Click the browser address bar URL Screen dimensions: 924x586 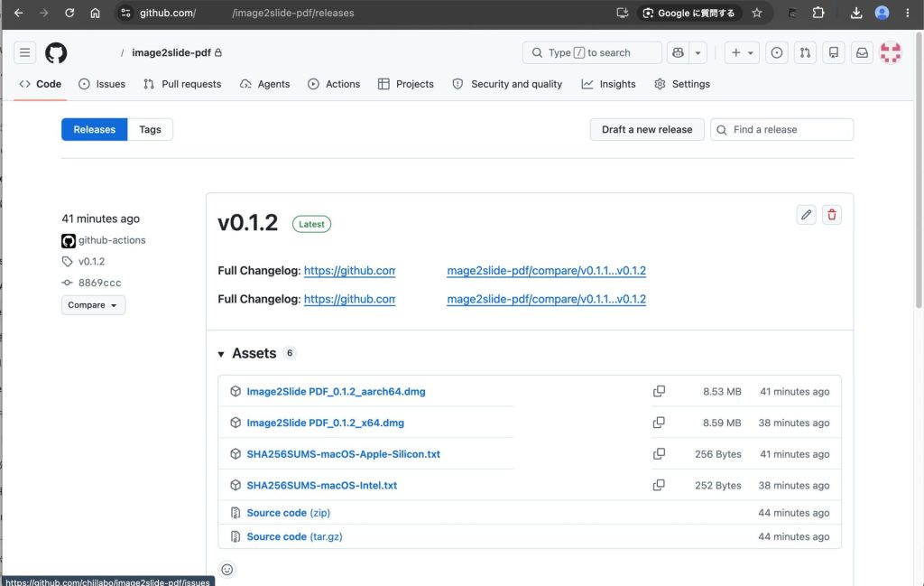(x=246, y=13)
